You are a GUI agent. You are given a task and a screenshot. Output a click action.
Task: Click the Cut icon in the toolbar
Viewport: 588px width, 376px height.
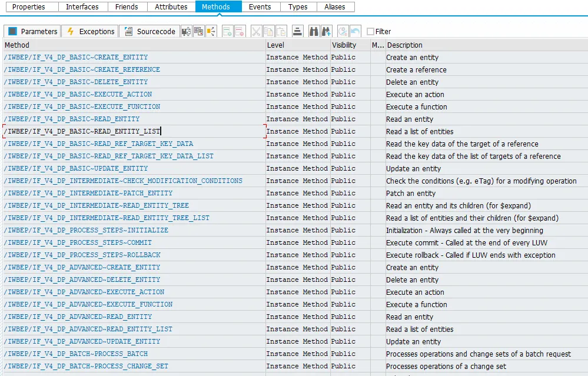pos(256,31)
